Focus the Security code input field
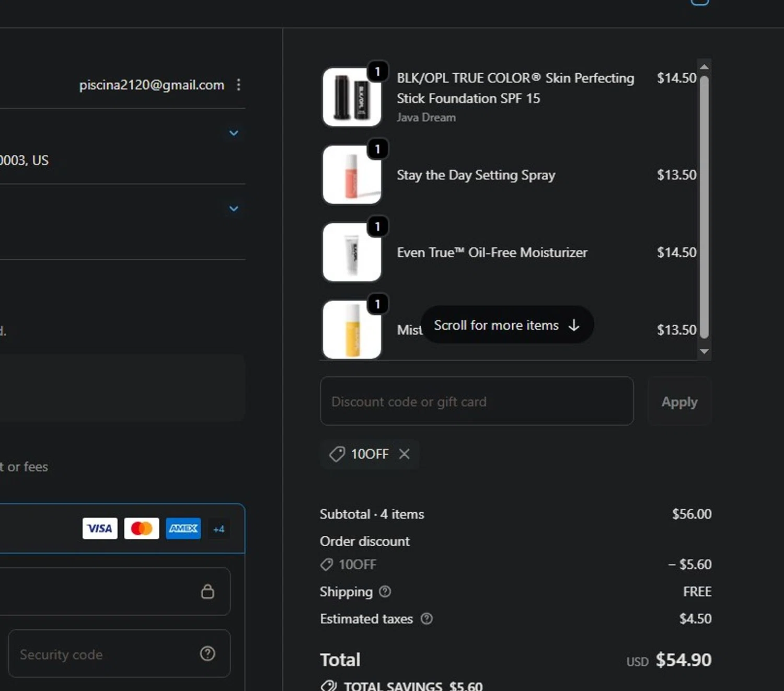Image resolution: width=784 pixels, height=691 pixels. pos(119,653)
